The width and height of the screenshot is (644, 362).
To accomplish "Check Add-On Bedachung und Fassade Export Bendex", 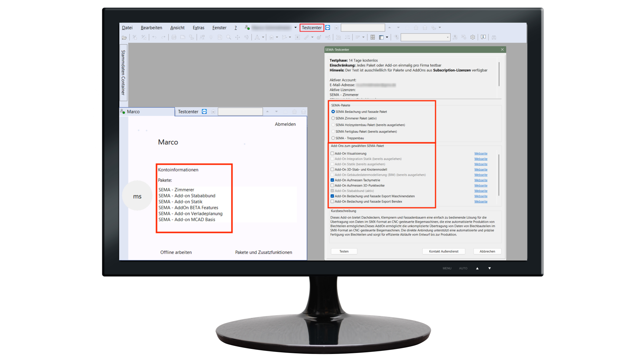I will (x=333, y=202).
